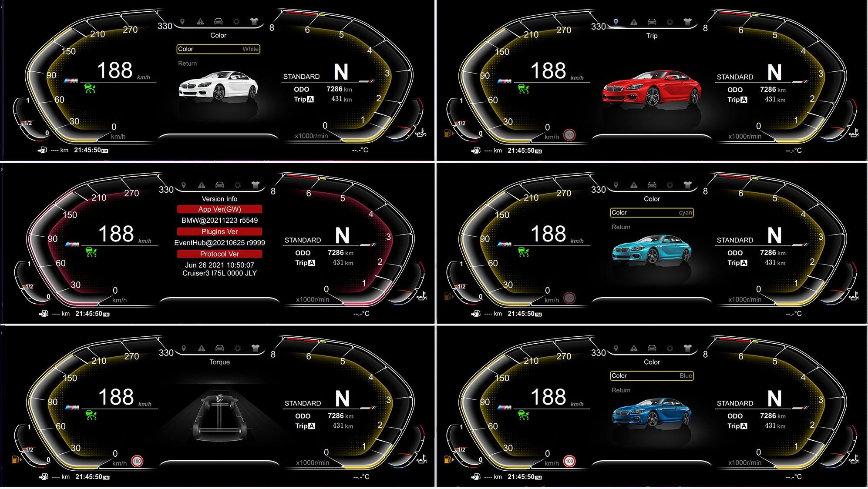Select the Plugins Ver red heading
This screenshot has width=868, height=489.
pos(220,231)
